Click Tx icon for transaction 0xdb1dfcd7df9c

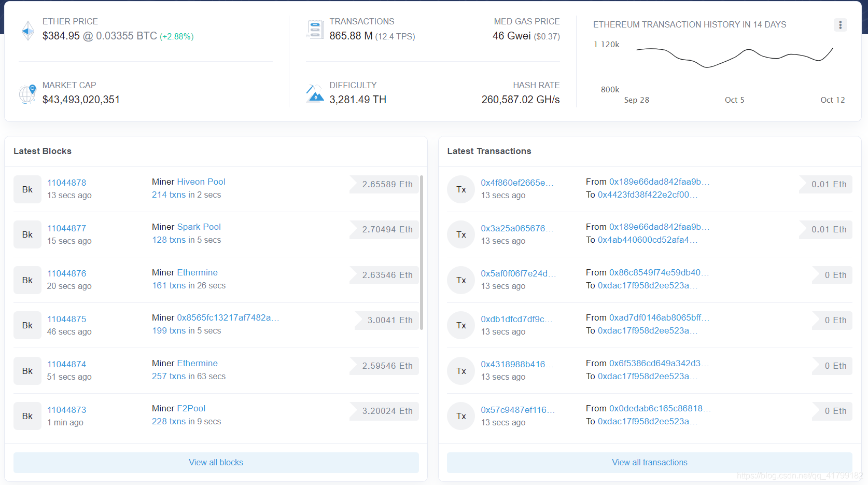click(461, 325)
